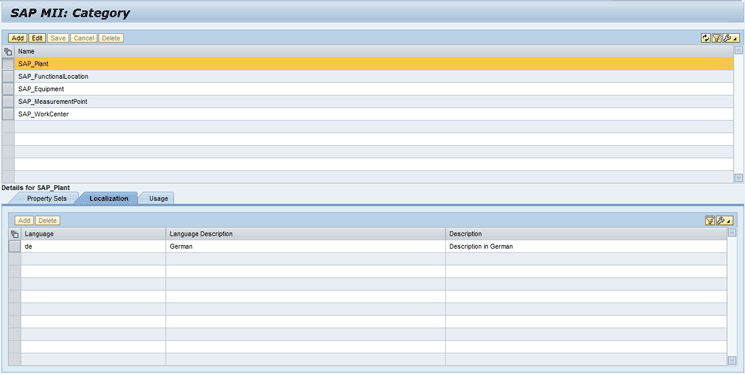Click the row selector for language de
This screenshot has width=745, height=374.
pyautogui.click(x=15, y=246)
